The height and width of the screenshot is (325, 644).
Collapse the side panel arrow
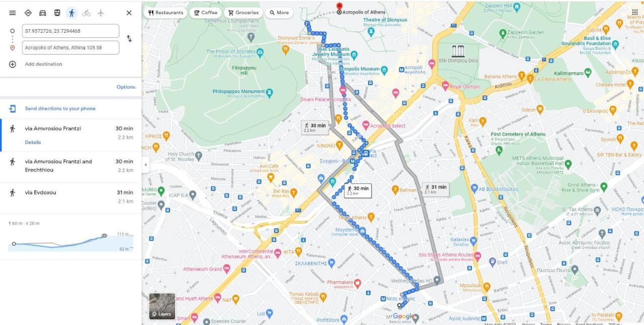[145, 165]
